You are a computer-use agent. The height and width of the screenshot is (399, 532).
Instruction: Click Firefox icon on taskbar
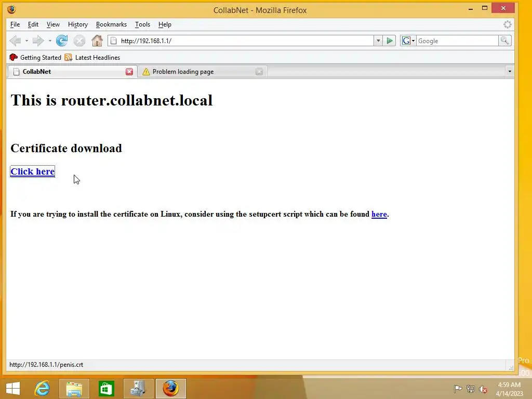pos(170,389)
